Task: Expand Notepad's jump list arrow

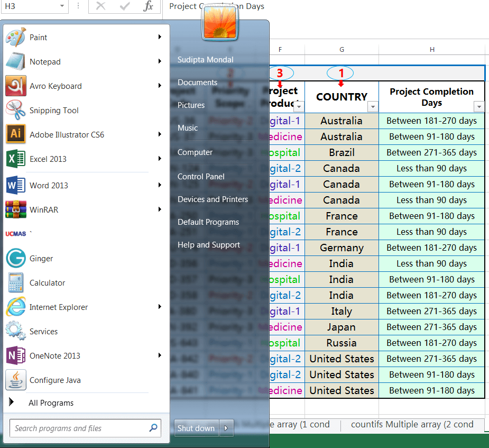Action: pos(160,61)
